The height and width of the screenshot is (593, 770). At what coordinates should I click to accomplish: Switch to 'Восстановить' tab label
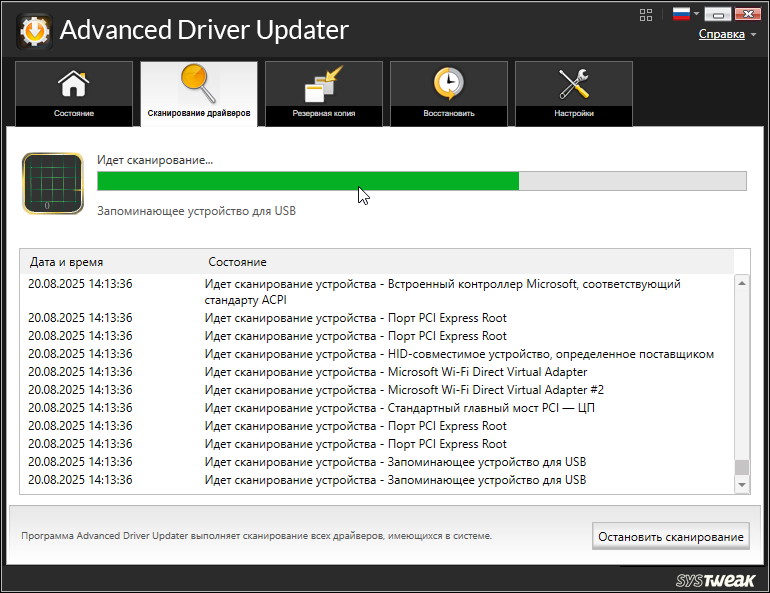click(449, 113)
